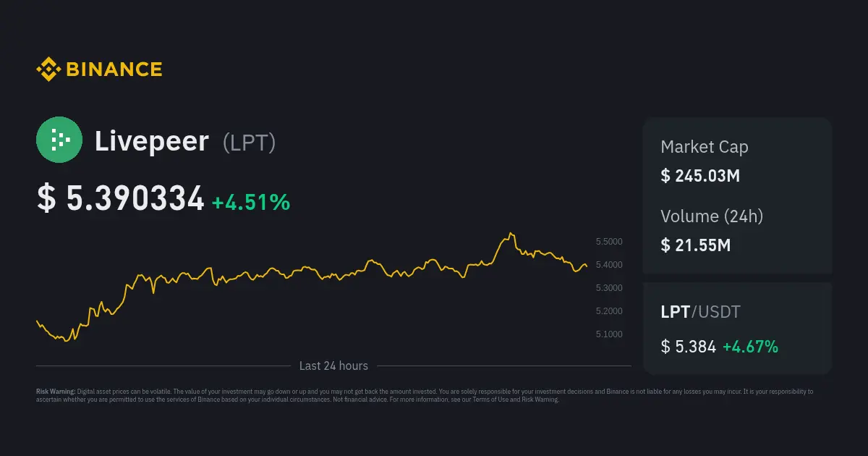Click the bold Risk Warning heading
Screen dimensions: 868x456
point(56,392)
